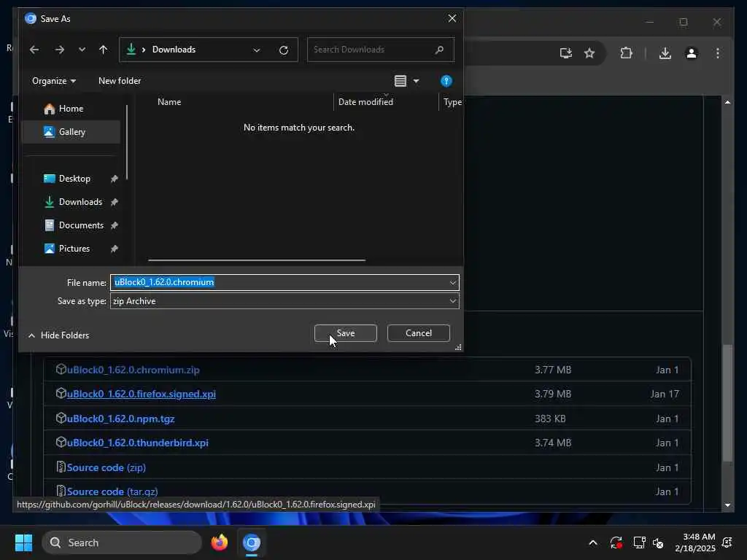Download uBlock0_1.62.0.chromium.zip link
747x560 pixels.
[x=133, y=370]
